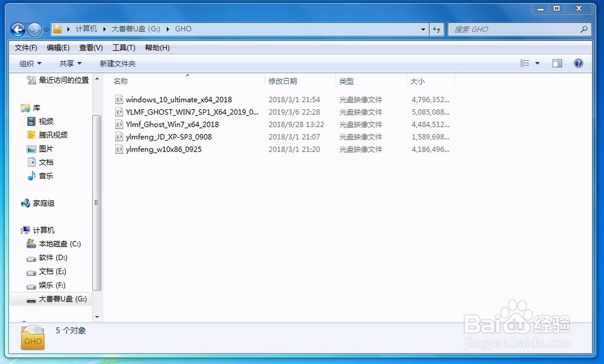Click the GHO folder icon in address bar
Viewport: 604px width, 364px height.
click(x=57, y=29)
